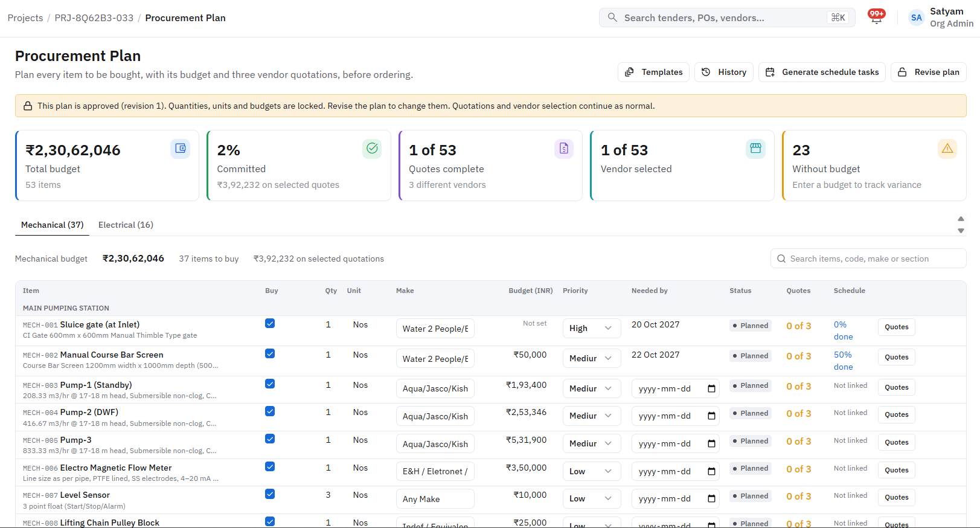
Task: Open calendar picker for MECH-003 Pump-1
Action: point(712,388)
